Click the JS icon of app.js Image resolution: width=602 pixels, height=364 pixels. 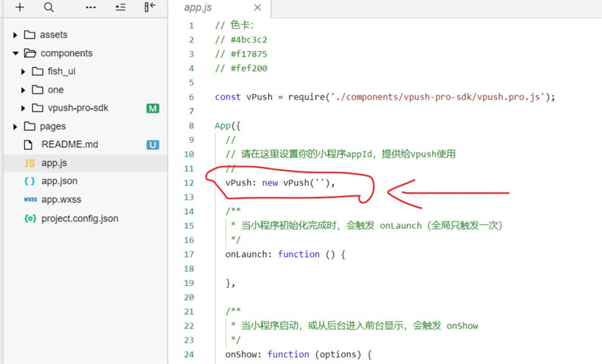point(30,163)
